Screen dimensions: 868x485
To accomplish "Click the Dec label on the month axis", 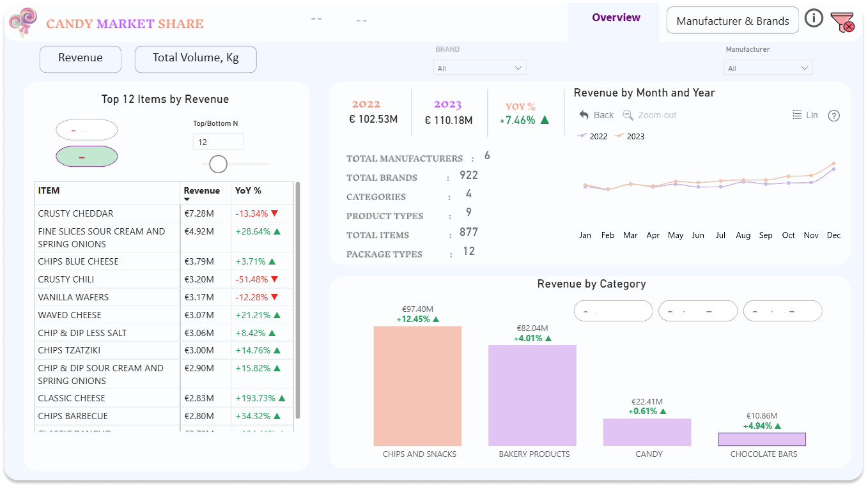I will (x=833, y=235).
